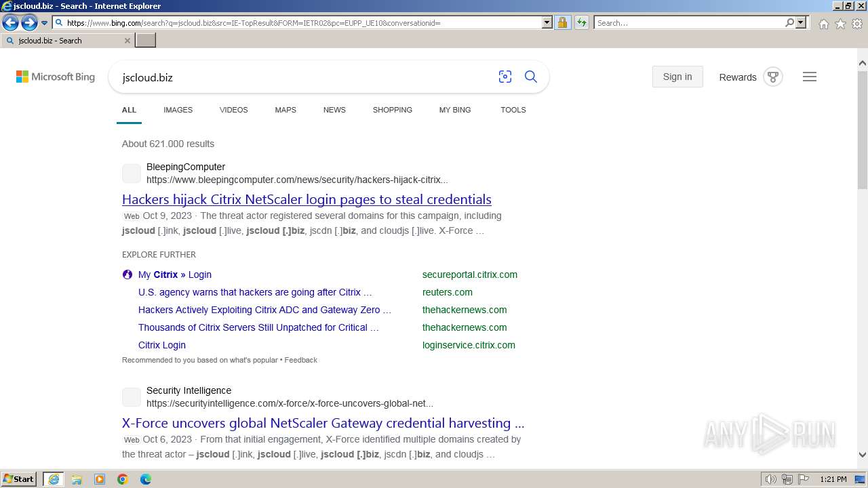
Task: Open the IE Tools gear icon
Action: [857, 24]
